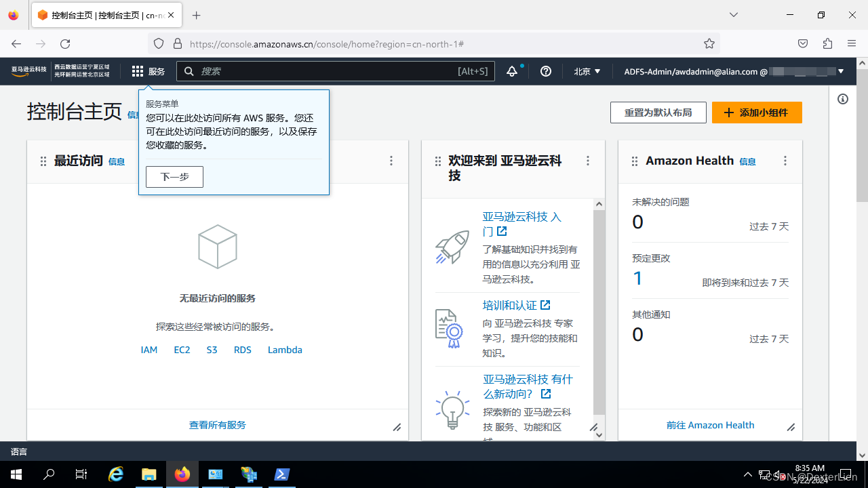
Task: Click the Firefox URL address bar
Action: [x=434, y=43]
